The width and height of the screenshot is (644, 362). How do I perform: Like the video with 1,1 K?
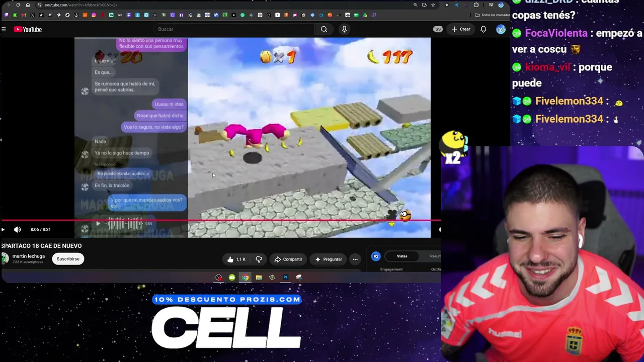point(235,259)
